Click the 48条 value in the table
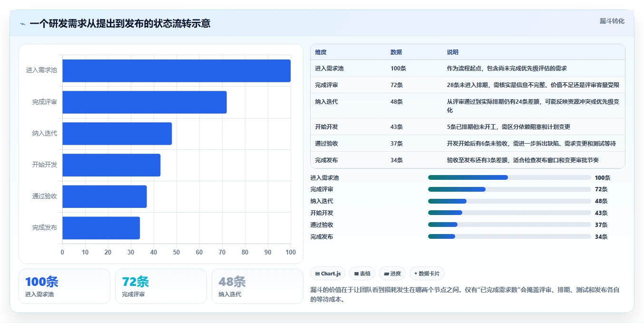 point(397,102)
